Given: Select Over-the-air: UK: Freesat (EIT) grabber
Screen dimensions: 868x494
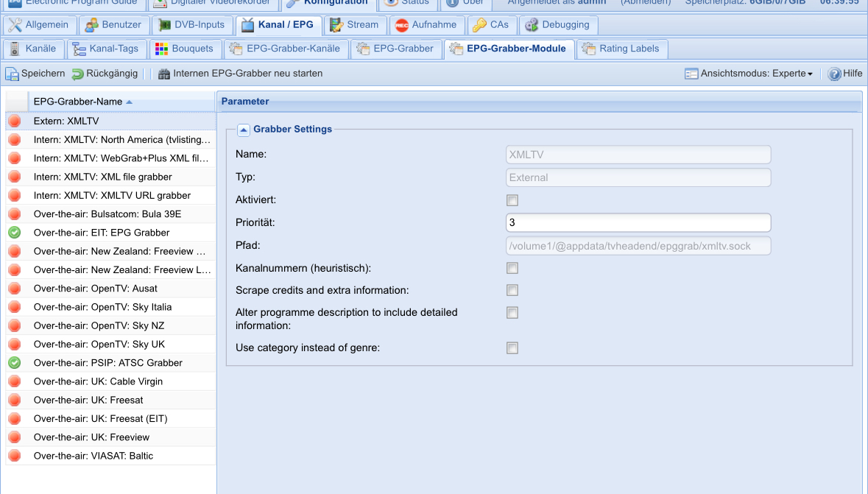Looking at the screenshot, I should (100, 419).
